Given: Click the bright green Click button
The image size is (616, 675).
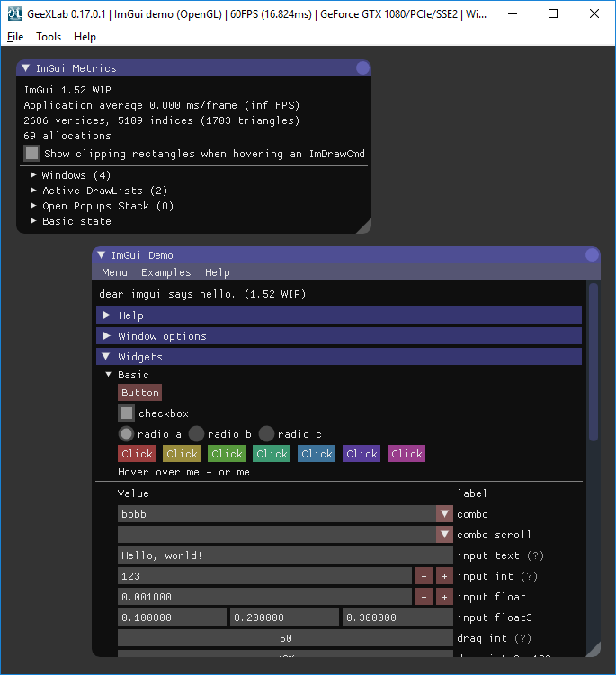Looking at the screenshot, I should pos(227,454).
